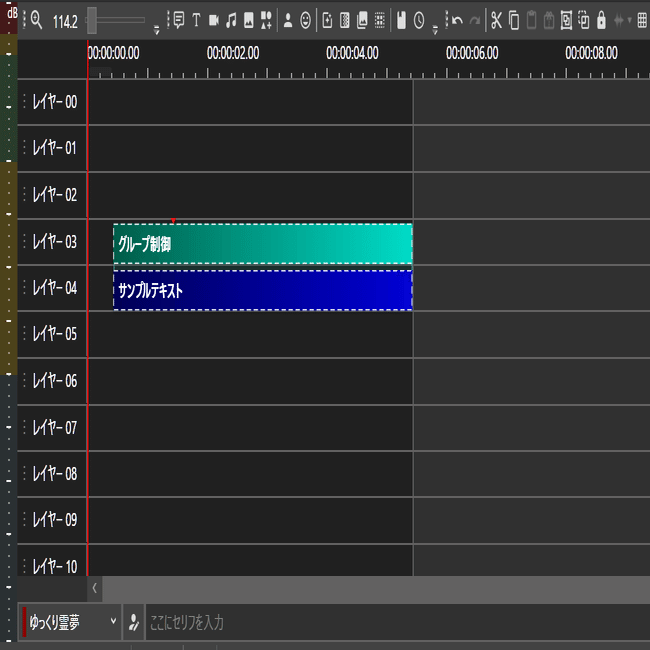
Task: Add a text item with T icon
Action: (196, 20)
